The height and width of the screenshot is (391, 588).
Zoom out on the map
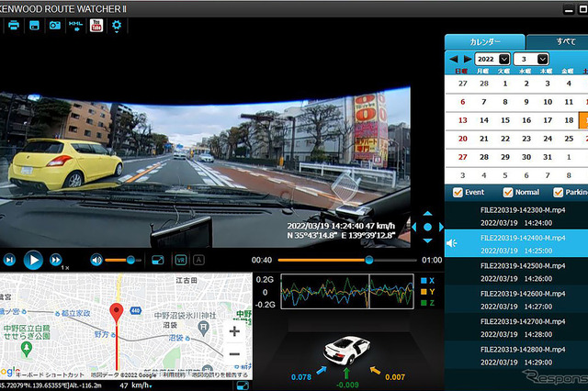(234, 354)
